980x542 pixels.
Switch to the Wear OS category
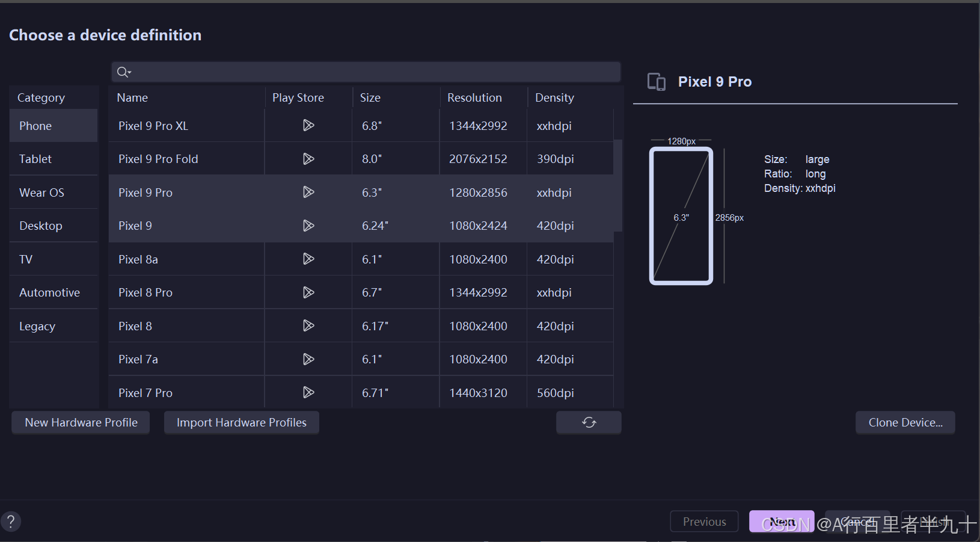(54, 192)
